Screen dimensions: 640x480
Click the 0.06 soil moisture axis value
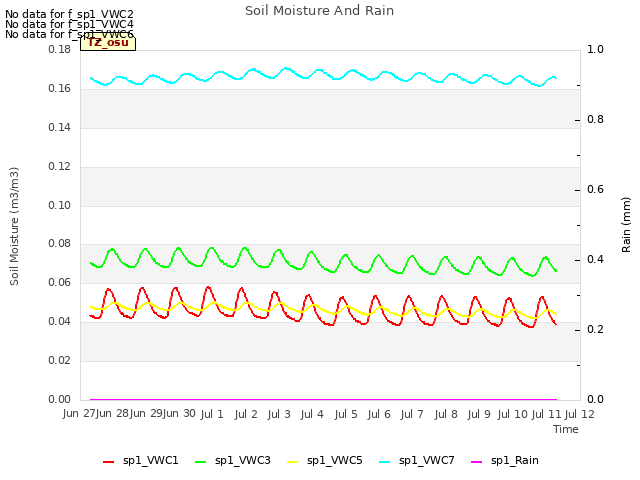[x=59, y=282]
